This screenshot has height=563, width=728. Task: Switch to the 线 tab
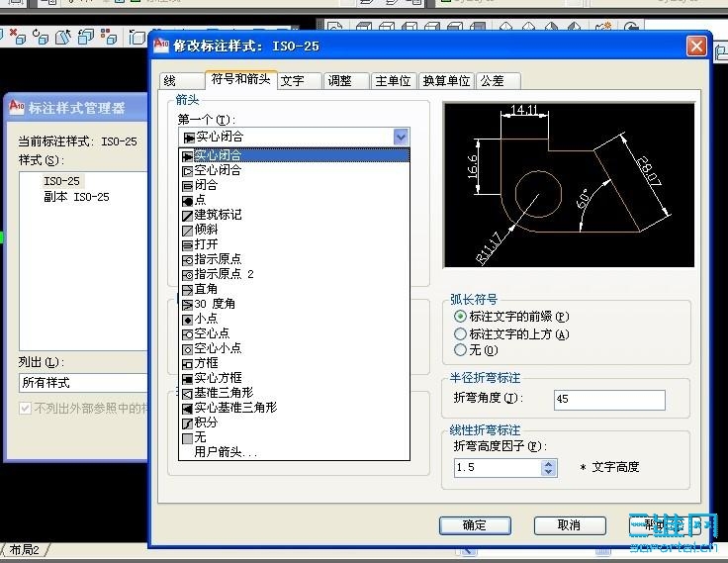click(x=182, y=81)
